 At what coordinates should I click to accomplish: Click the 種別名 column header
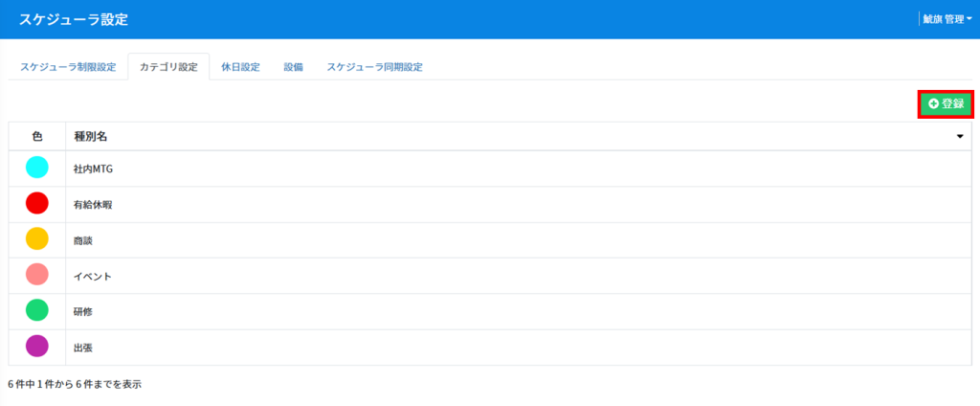(x=519, y=136)
